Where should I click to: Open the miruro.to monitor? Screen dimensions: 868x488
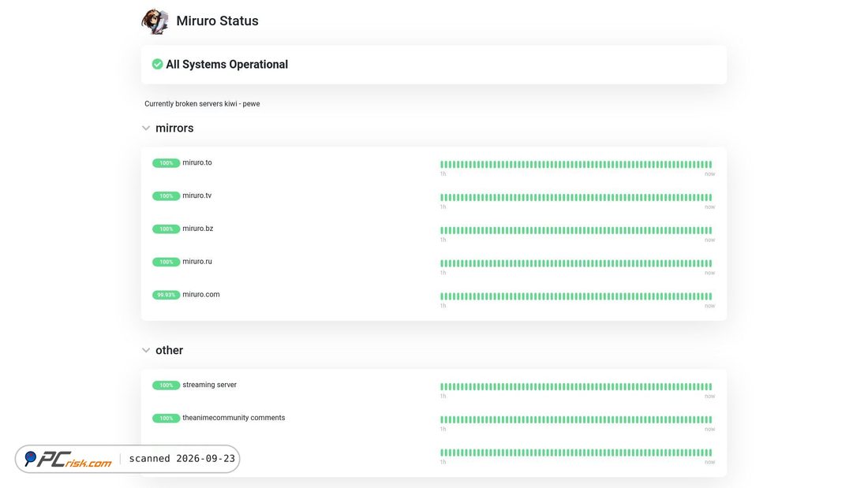point(197,162)
